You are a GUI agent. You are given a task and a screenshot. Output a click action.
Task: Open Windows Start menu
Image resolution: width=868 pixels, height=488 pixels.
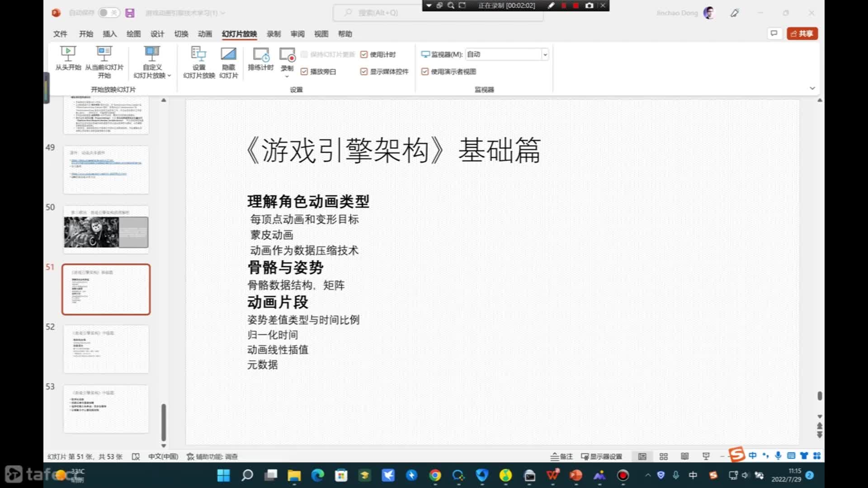click(x=223, y=475)
